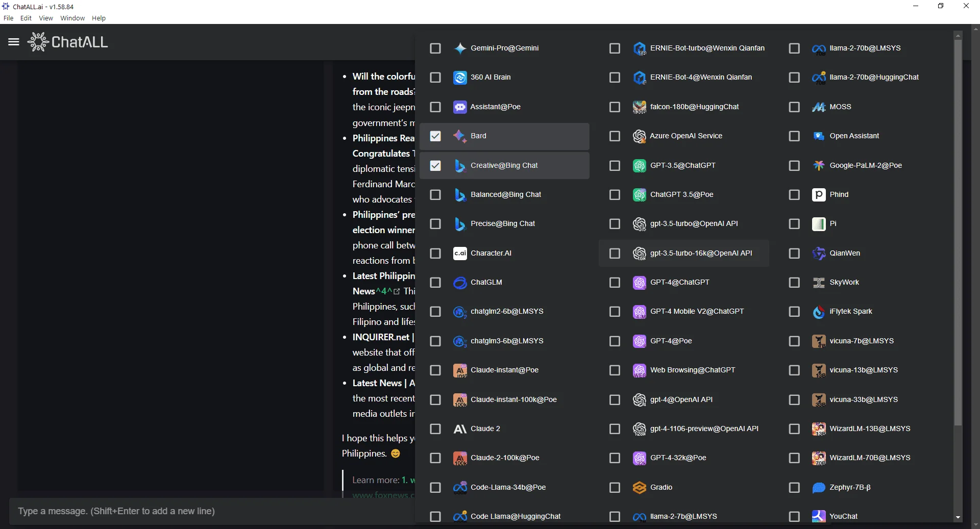Open the View menu

46,18
